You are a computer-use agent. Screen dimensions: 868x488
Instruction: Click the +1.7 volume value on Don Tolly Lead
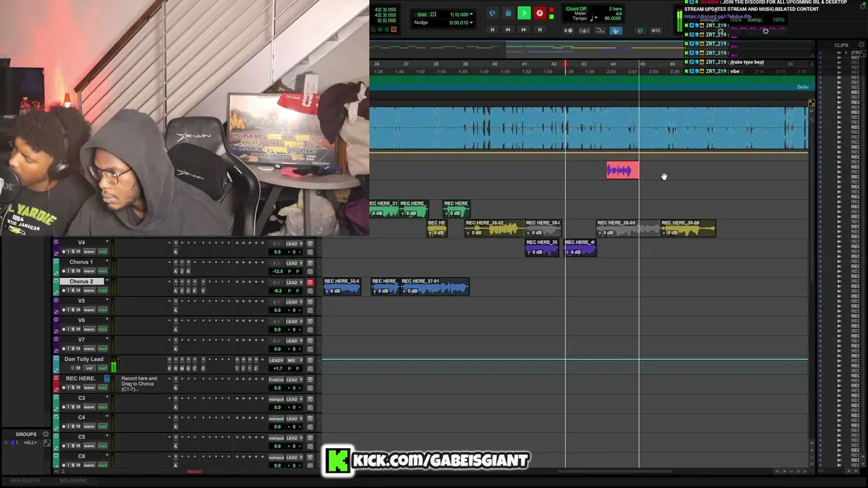point(277,369)
